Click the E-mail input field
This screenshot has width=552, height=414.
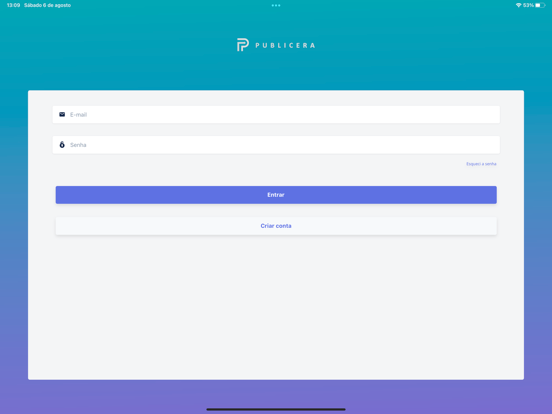pos(276,114)
